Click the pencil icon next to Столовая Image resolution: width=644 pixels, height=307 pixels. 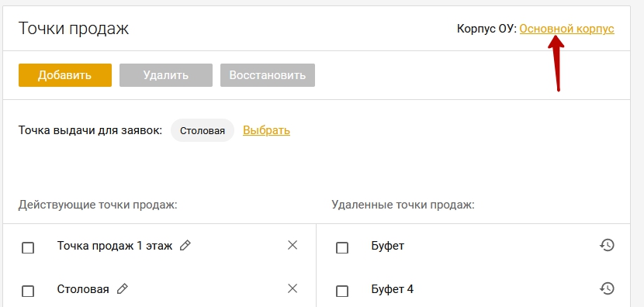click(122, 289)
